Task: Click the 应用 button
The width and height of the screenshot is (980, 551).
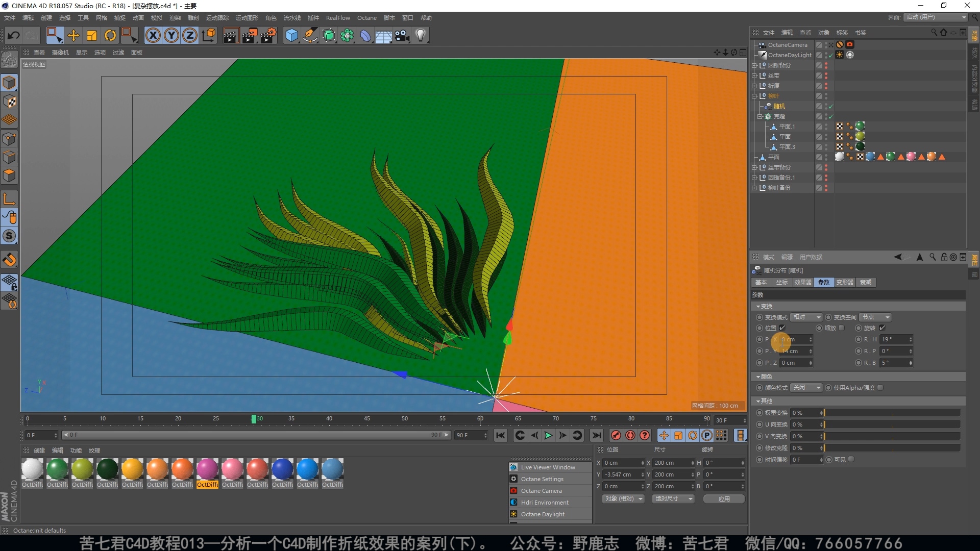Action: click(x=724, y=499)
